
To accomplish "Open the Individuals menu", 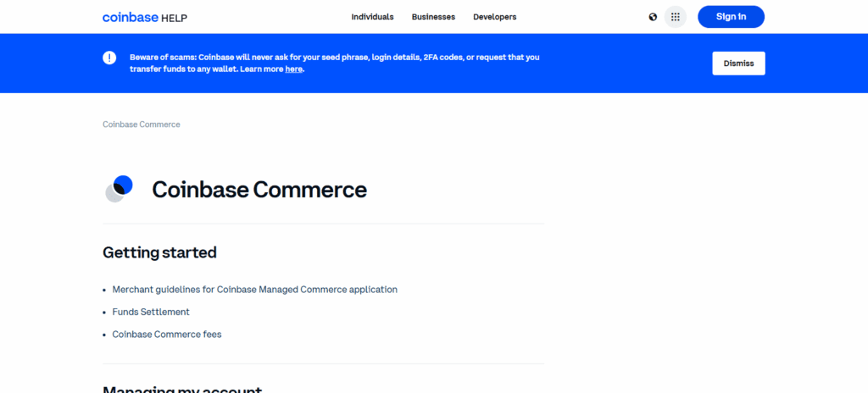I will coord(373,17).
